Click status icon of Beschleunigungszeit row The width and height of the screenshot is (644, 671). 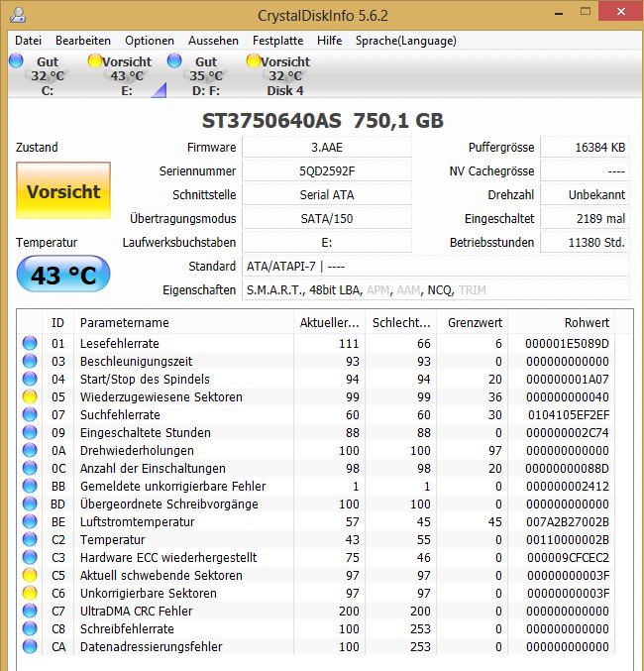(x=30, y=361)
